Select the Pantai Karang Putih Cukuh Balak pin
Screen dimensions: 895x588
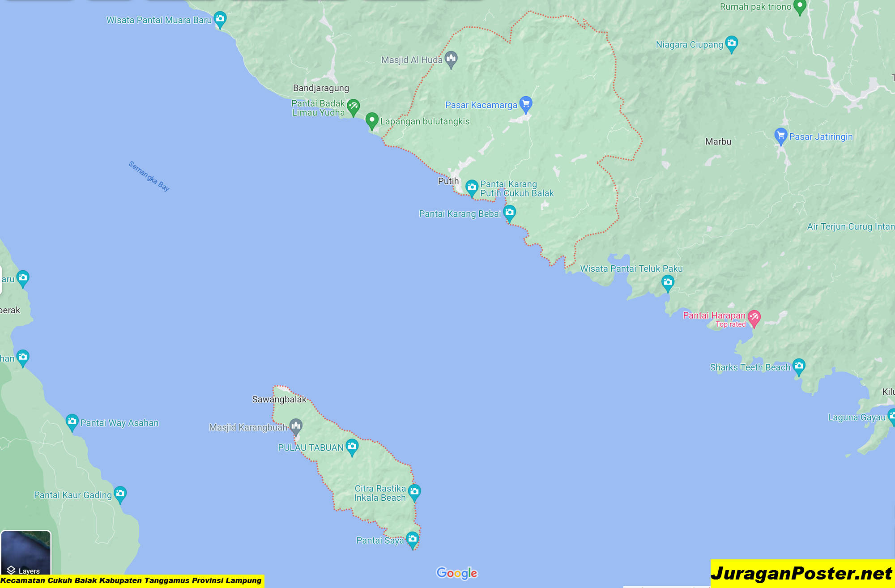(472, 188)
